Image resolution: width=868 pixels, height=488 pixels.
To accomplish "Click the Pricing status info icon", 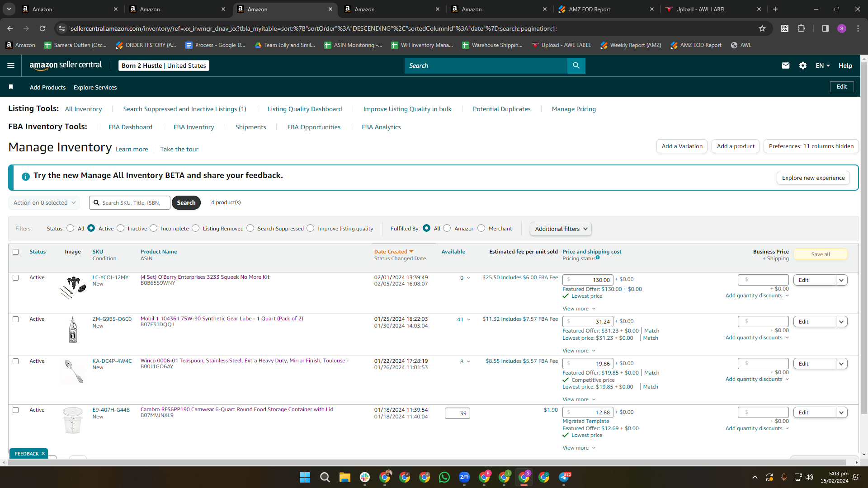I will [598, 258].
